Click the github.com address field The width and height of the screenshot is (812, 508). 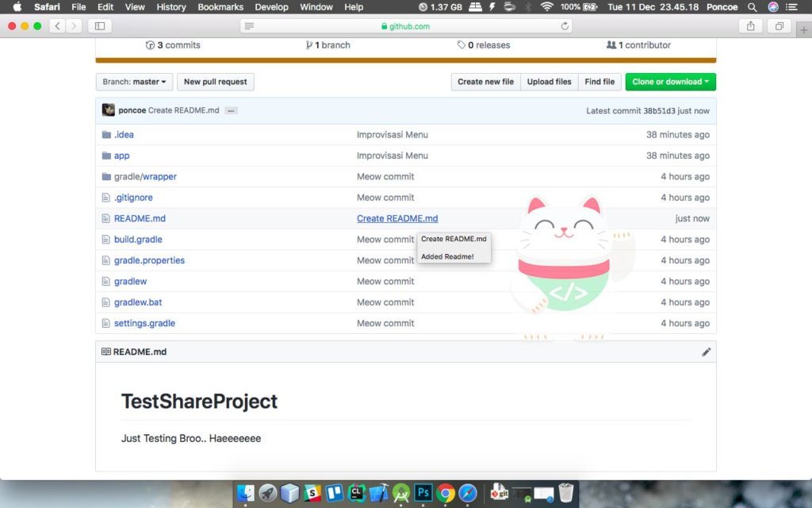(406, 26)
